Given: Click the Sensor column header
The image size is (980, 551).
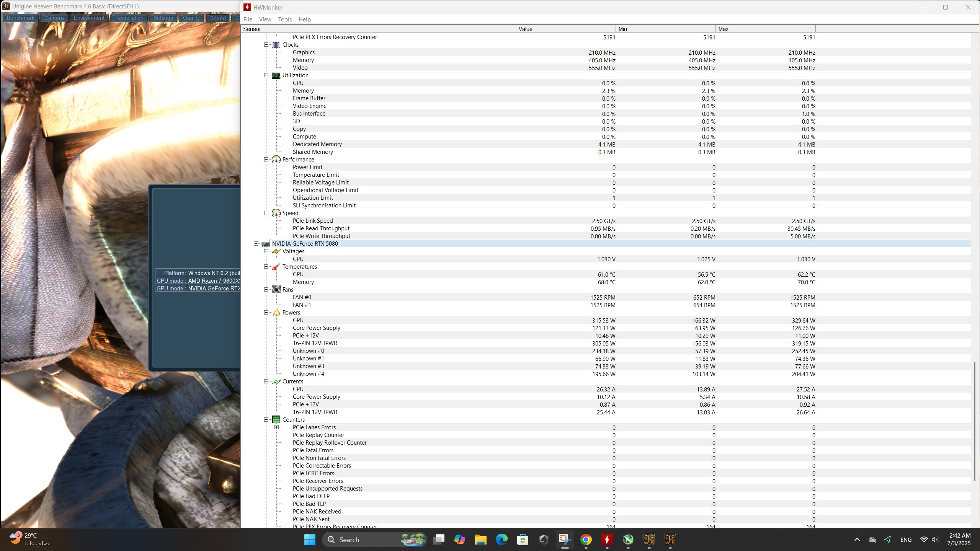Looking at the screenshot, I should pos(378,29).
